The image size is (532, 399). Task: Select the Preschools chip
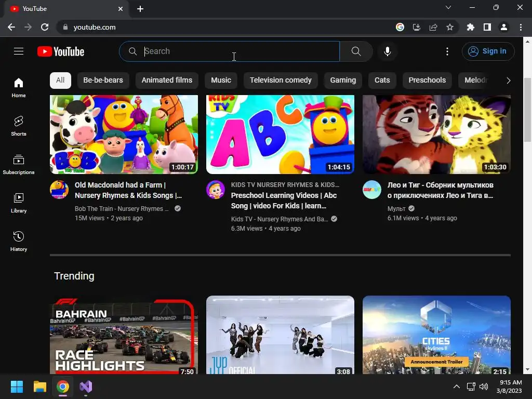(x=427, y=81)
